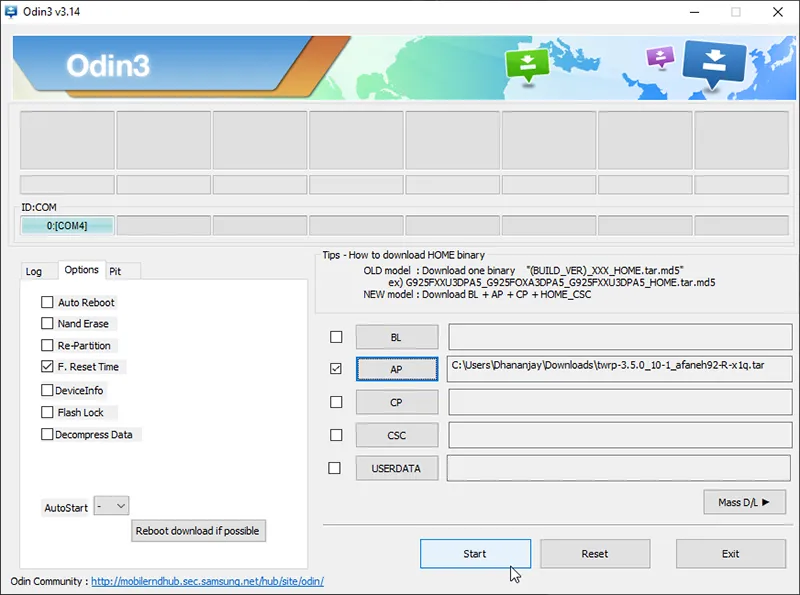Click the green download icon in the banner
The image size is (800, 595).
[x=527, y=65]
